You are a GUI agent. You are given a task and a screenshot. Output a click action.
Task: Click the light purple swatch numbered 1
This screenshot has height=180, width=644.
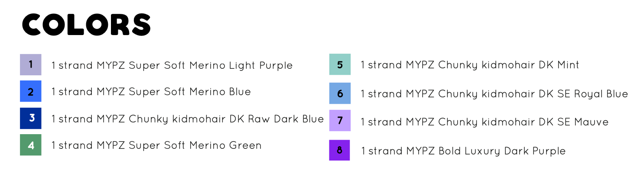(x=30, y=65)
